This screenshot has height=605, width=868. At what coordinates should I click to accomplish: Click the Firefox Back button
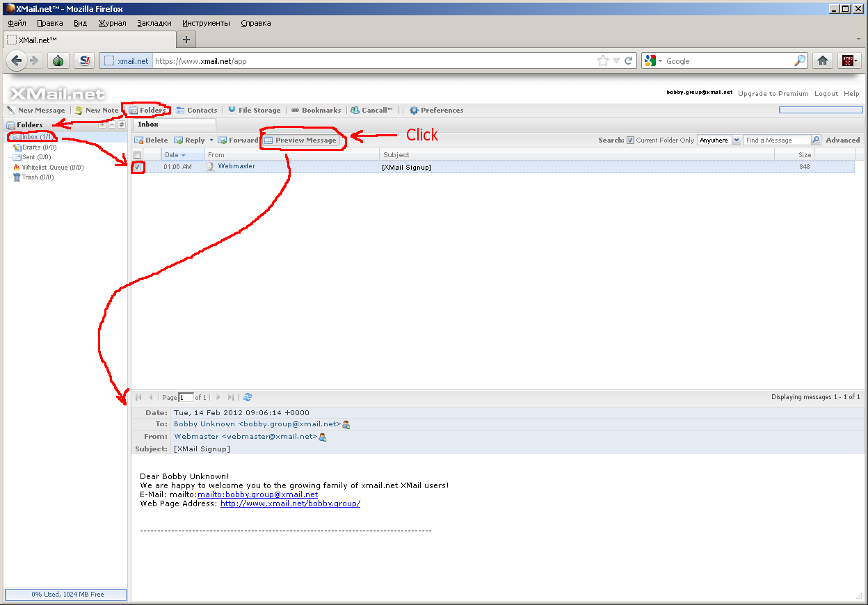(x=17, y=60)
